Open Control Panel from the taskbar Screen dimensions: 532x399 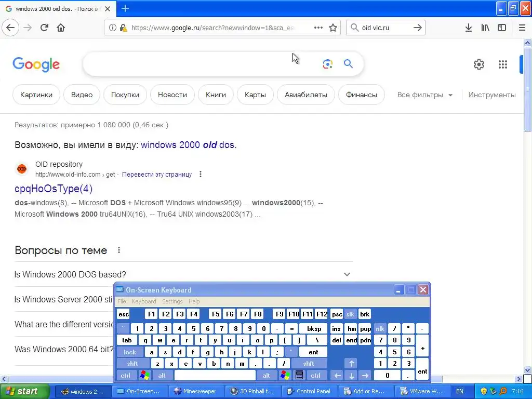[x=310, y=391]
